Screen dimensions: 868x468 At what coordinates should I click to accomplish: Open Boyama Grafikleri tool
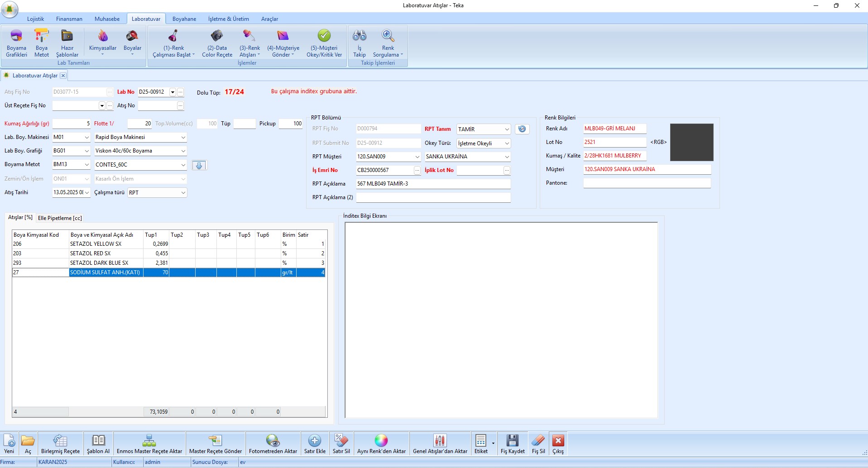tap(16, 43)
